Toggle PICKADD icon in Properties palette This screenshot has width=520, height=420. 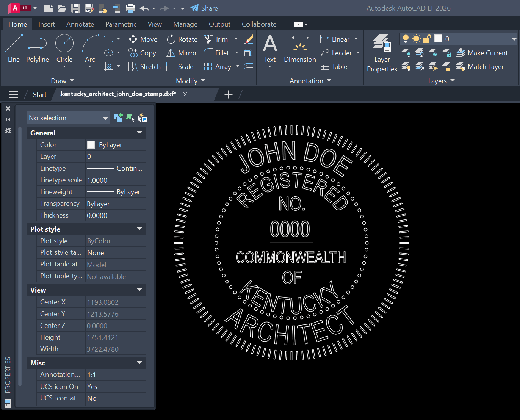click(118, 118)
